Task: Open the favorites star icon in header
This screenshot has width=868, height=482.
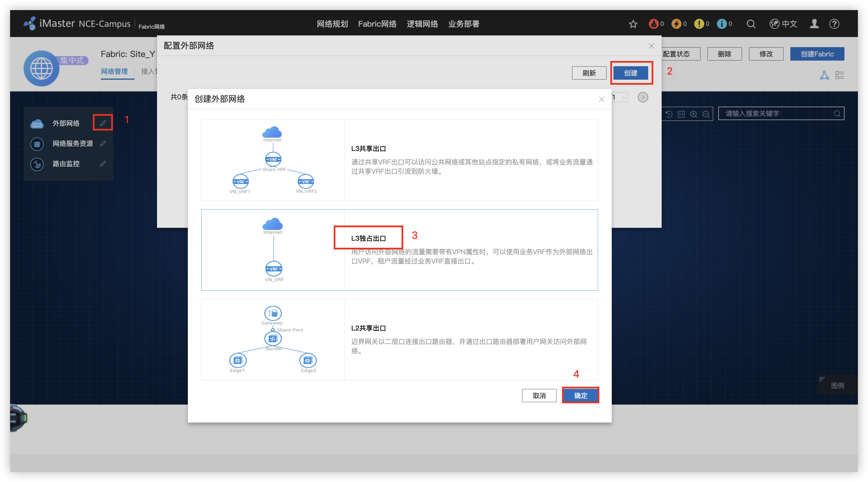Action: click(x=633, y=24)
